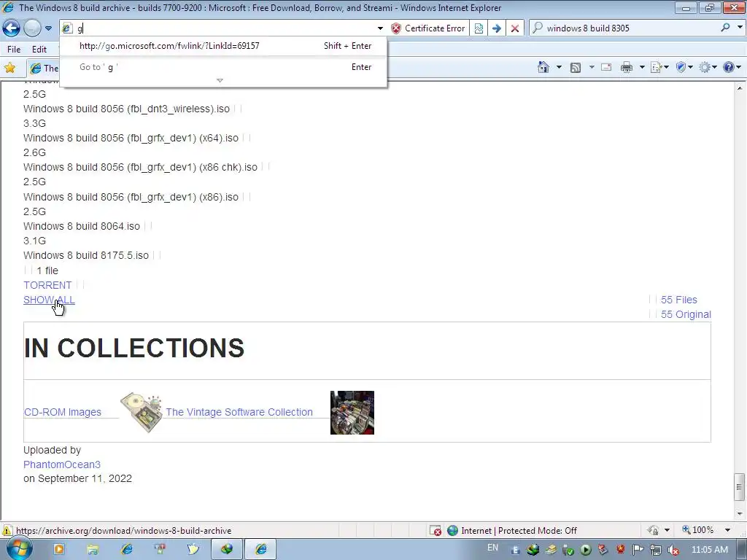The image size is (747, 560).
Task: Click the network tray icon
Action: click(656, 551)
